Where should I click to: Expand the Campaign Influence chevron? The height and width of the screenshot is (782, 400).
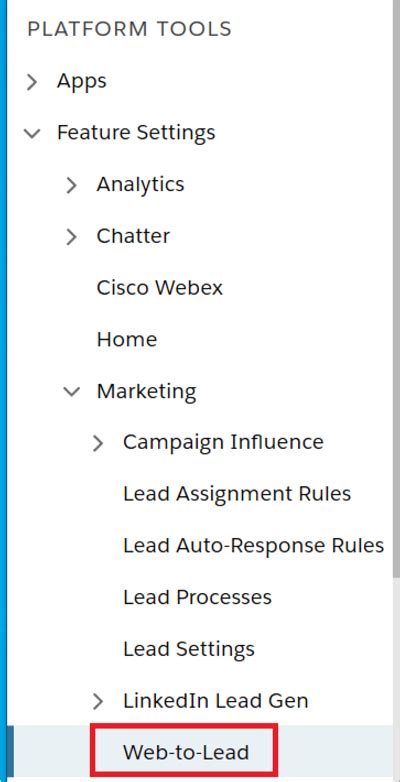coord(98,443)
